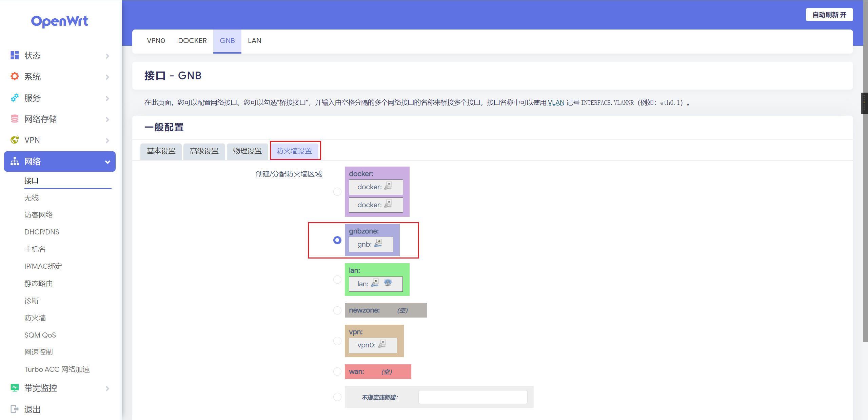Open the 网络存储 storage icon
Viewport: 868px width, 420px height.
[x=14, y=119]
